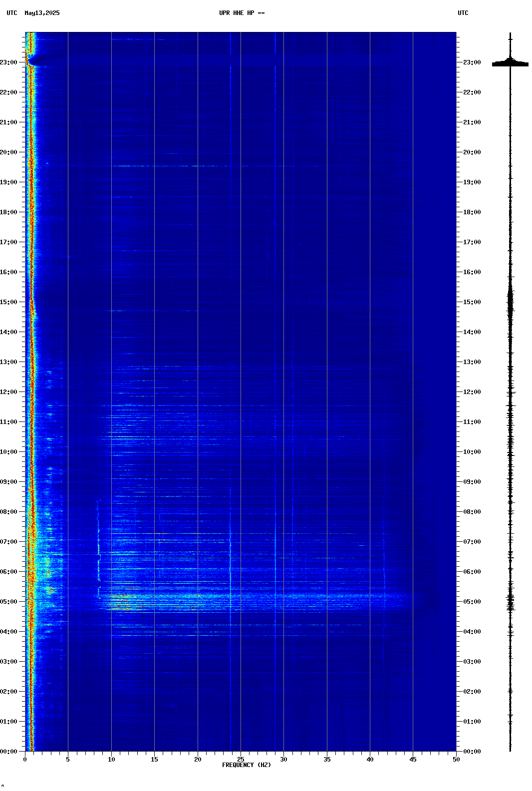Click the 12:00 label on the left time axis

8,392
